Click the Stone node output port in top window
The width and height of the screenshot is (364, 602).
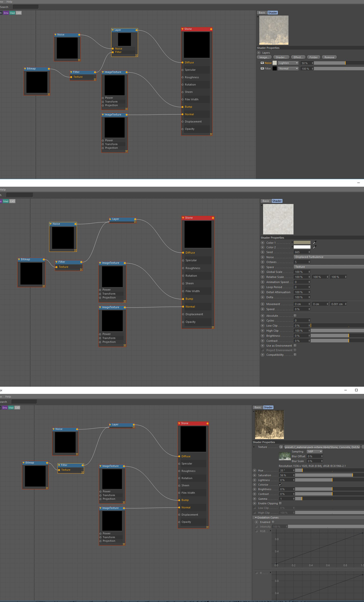[x=211, y=29]
